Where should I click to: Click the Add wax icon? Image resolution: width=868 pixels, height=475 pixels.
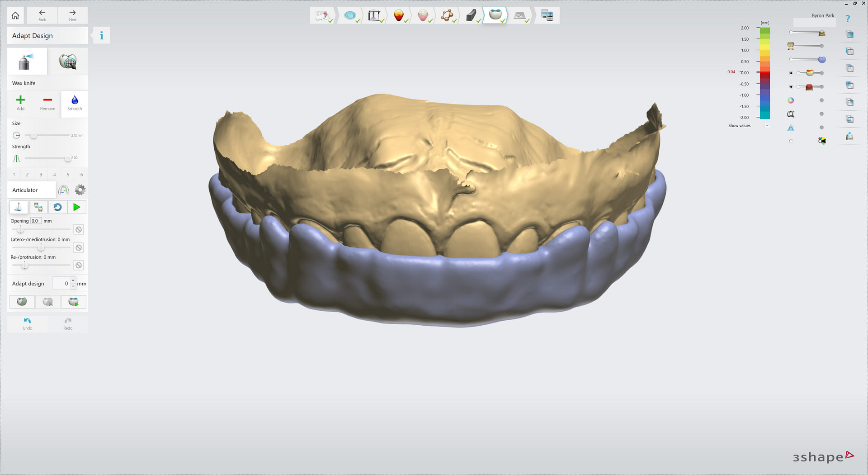click(20, 103)
